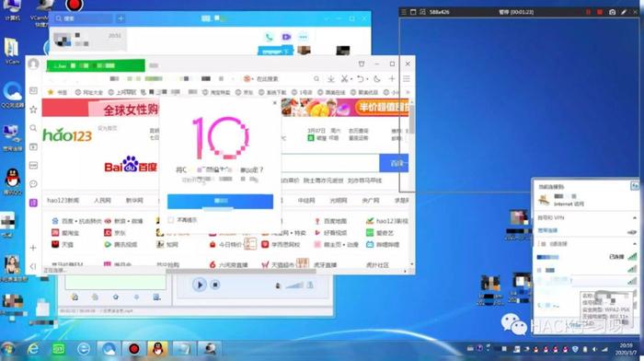Screen dimensions: 644x361
Task: Click the stop button in media player
Action: [214, 285]
